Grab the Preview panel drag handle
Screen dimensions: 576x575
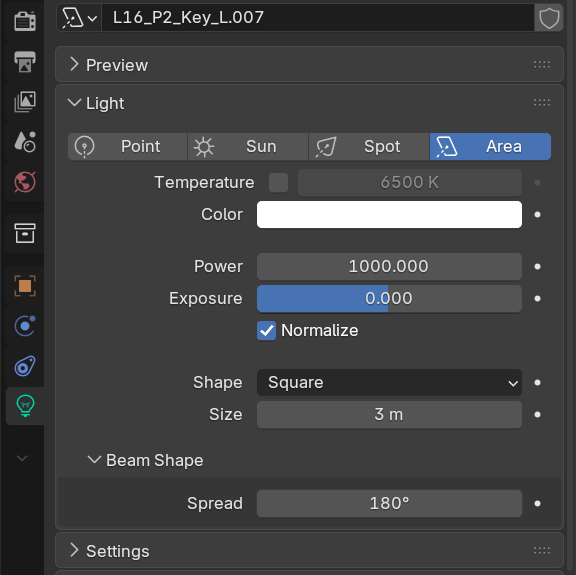tap(542, 65)
